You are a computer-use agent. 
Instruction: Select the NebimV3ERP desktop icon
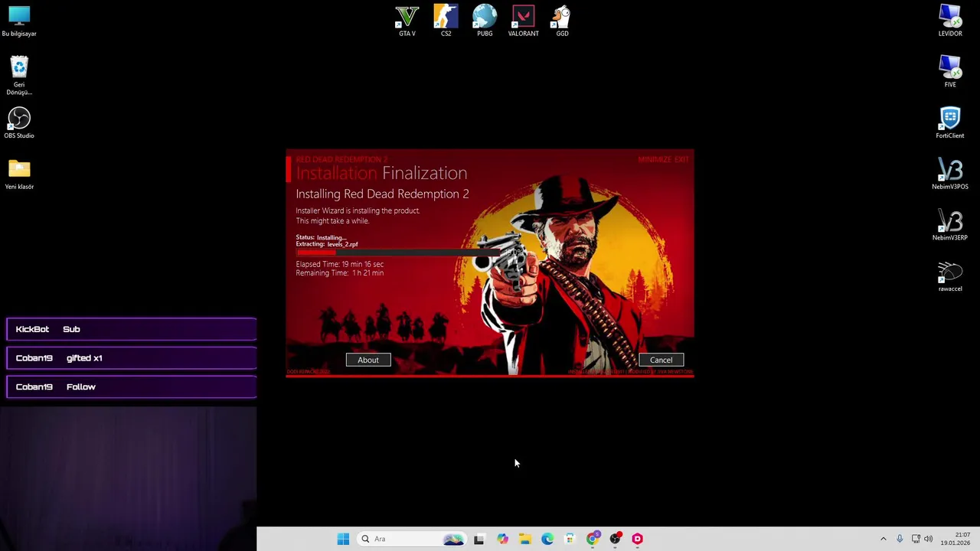[x=950, y=224]
